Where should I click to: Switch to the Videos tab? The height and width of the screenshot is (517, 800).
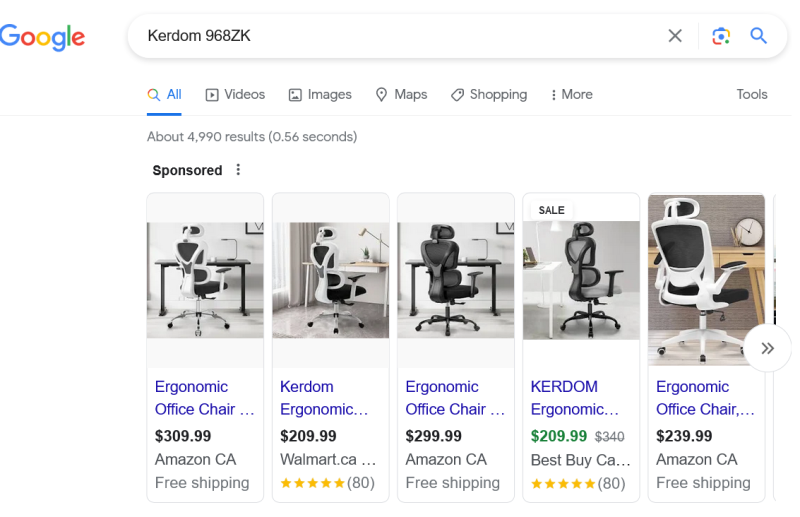click(x=235, y=95)
